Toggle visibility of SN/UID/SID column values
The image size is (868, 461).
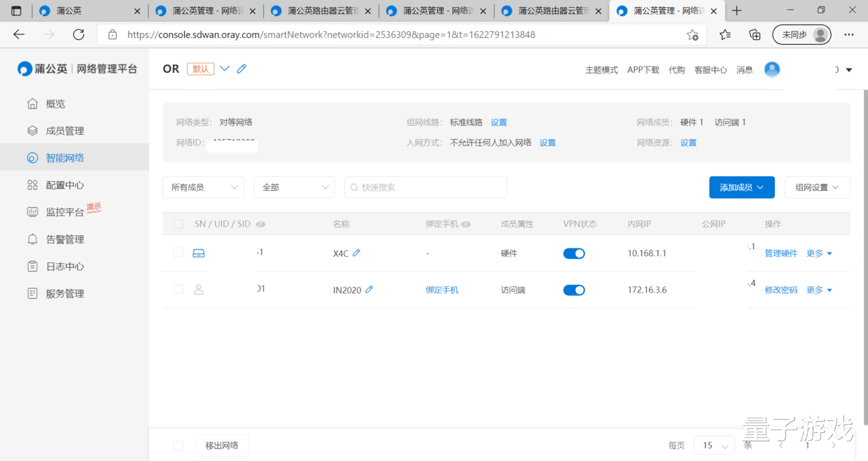(x=260, y=224)
